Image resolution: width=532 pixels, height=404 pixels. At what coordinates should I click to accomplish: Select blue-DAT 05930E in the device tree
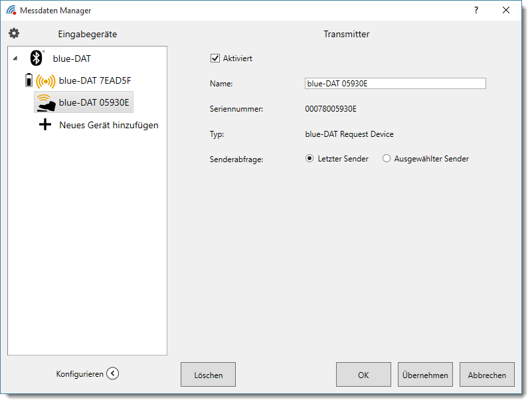[x=94, y=102]
